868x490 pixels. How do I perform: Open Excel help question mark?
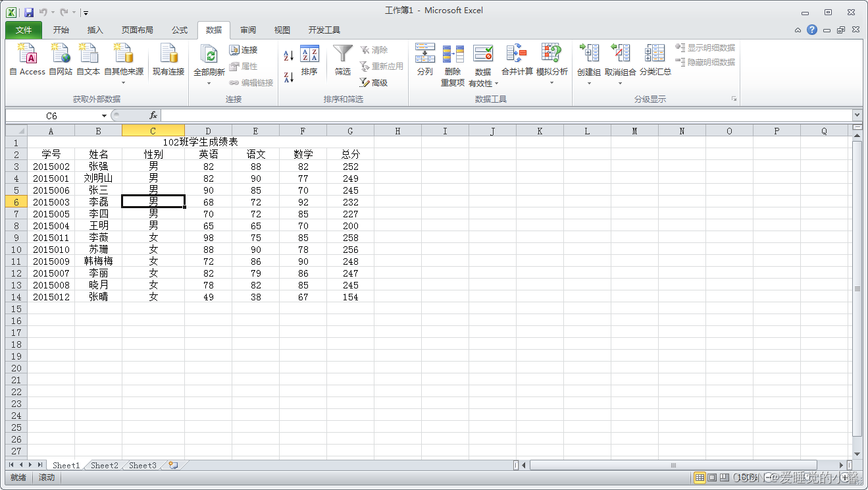point(812,30)
